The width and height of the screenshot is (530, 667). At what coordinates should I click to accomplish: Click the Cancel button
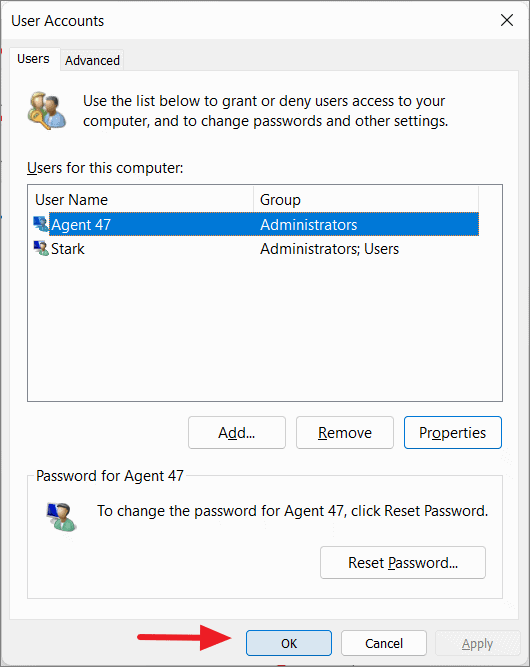tap(384, 643)
